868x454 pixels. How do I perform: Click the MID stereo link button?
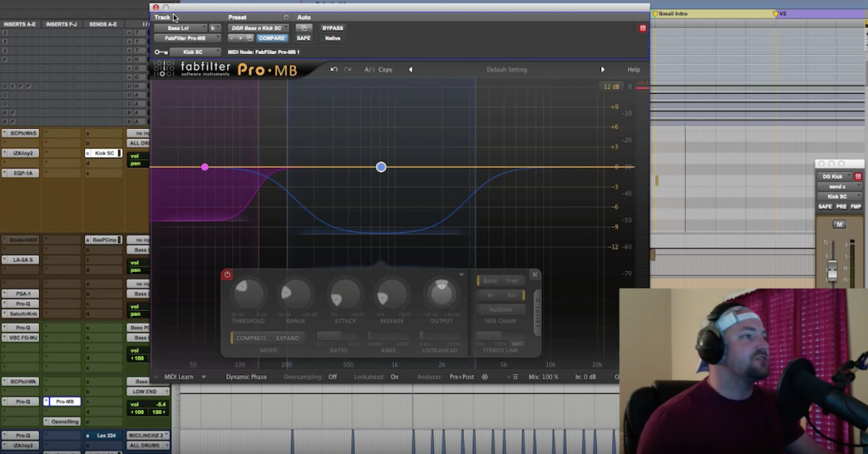pyautogui.click(x=516, y=343)
